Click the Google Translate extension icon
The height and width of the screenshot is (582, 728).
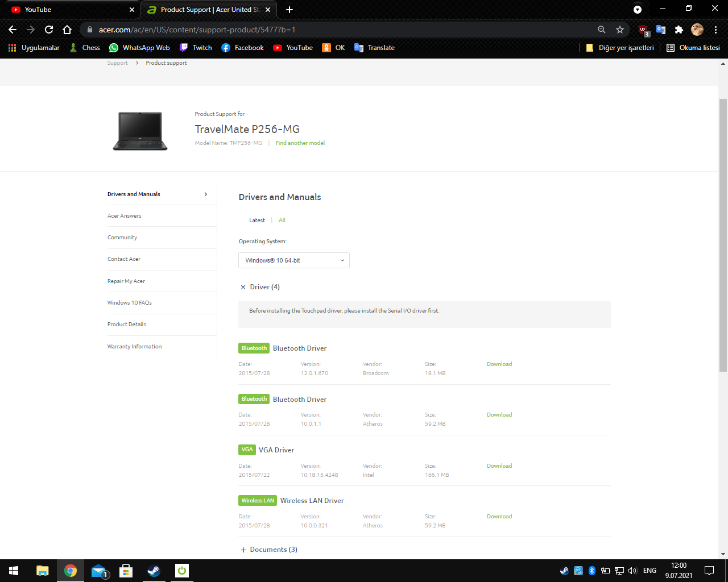click(x=661, y=30)
